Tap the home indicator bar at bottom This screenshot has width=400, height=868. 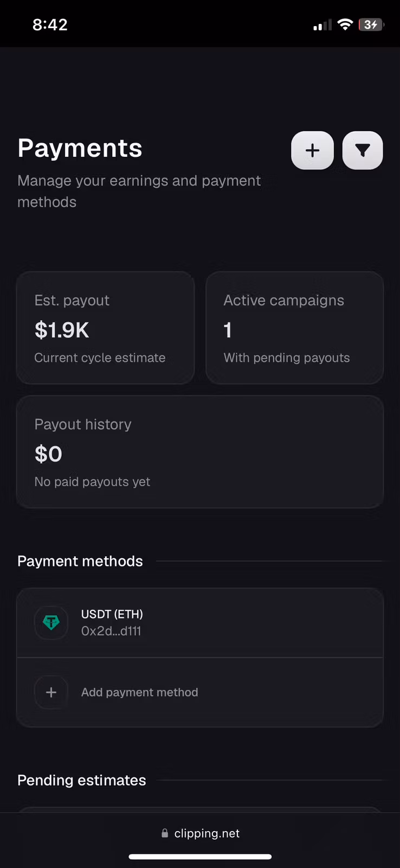[200, 857]
